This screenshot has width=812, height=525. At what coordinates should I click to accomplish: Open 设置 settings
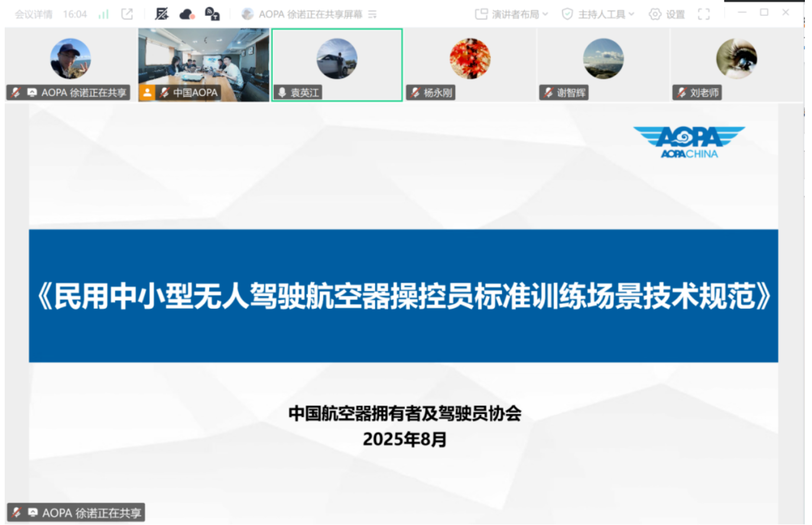pos(667,14)
